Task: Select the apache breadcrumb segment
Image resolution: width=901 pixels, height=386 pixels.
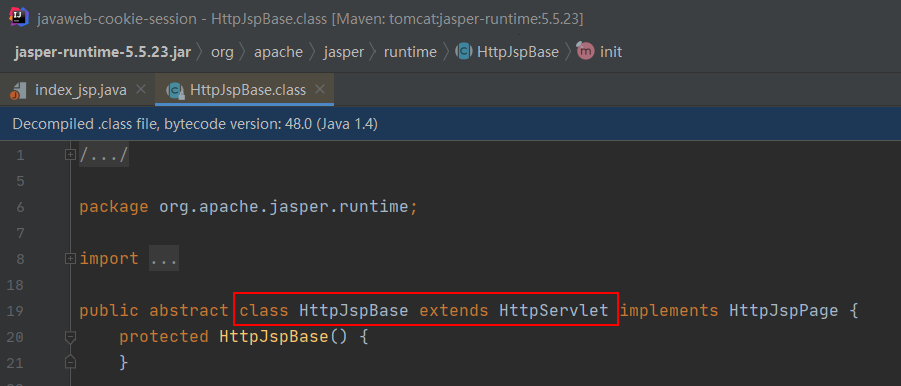Action: (278, 52)
